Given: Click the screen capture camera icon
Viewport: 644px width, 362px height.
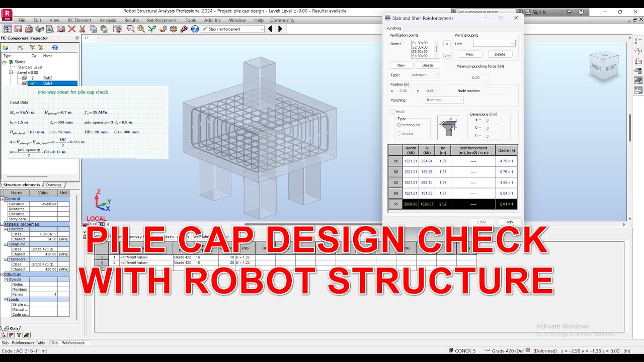Looking at the screenshot, I should 61,29.
